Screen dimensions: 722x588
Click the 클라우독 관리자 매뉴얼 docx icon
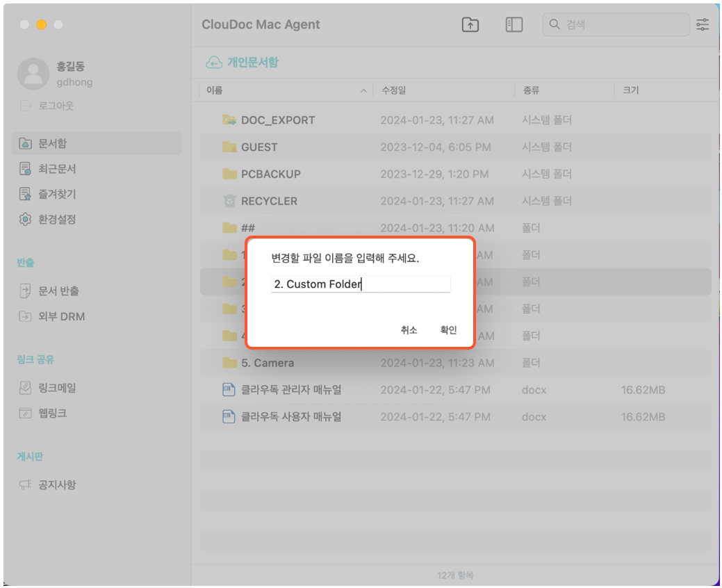229,389
